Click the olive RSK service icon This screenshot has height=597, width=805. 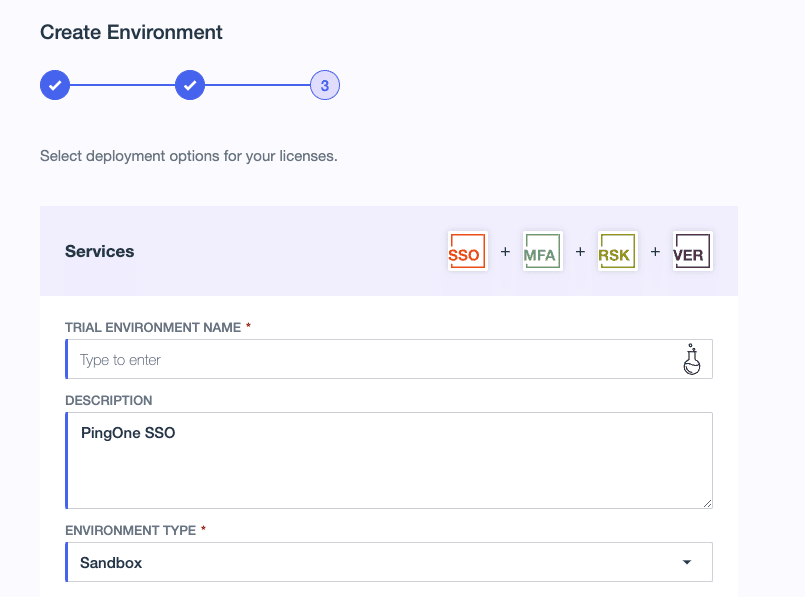(618, 251)
